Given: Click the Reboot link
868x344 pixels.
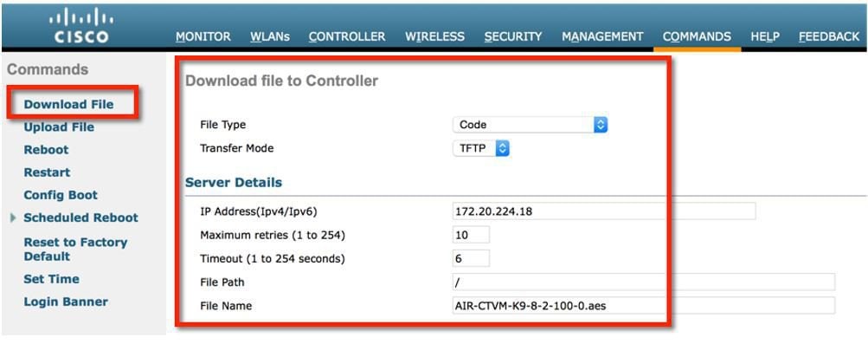Looking at the screenshot, I should [x=46, y=150].
